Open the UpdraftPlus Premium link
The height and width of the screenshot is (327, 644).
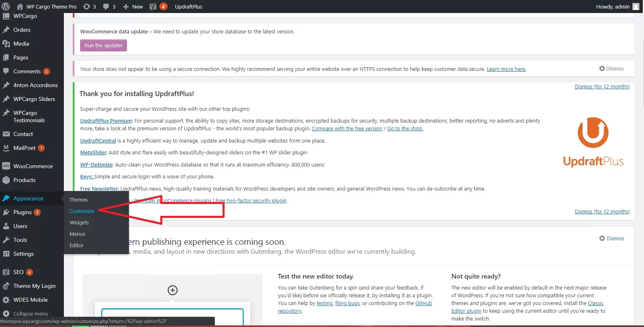pos(106,121)
